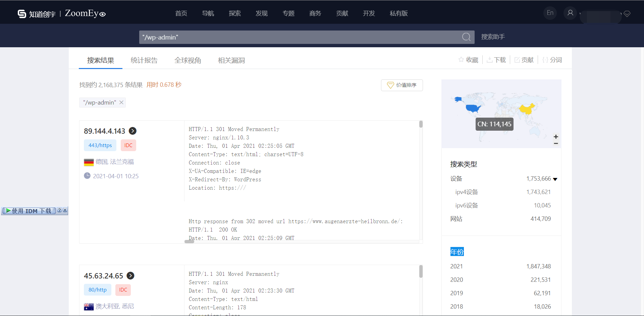This screenshot has width=644, height=316.
Task: Click the 下载 download button
Action: (496, 60)
